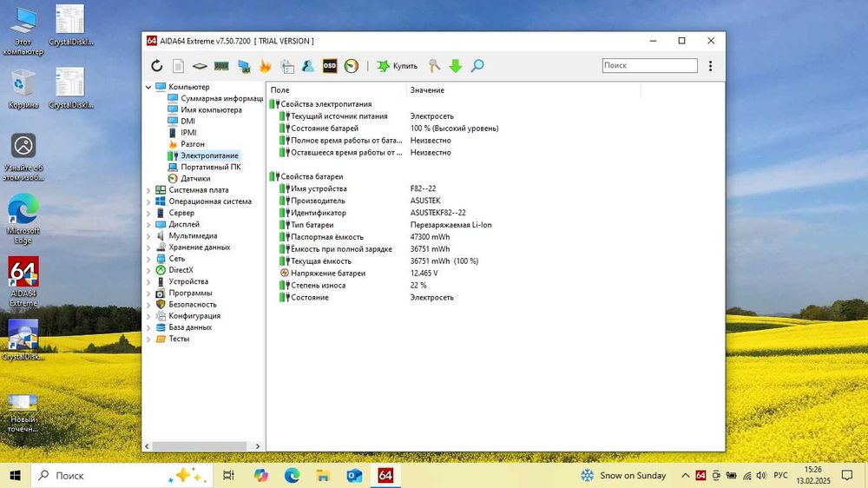Select the Степень износа row
Viewport: 868px width, 488px height.
[x=352, y=286]
